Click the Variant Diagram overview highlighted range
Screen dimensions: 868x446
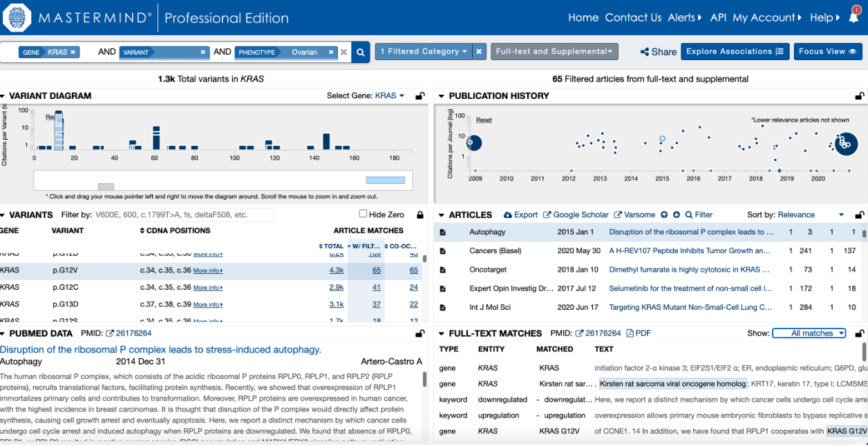(385, 180)
